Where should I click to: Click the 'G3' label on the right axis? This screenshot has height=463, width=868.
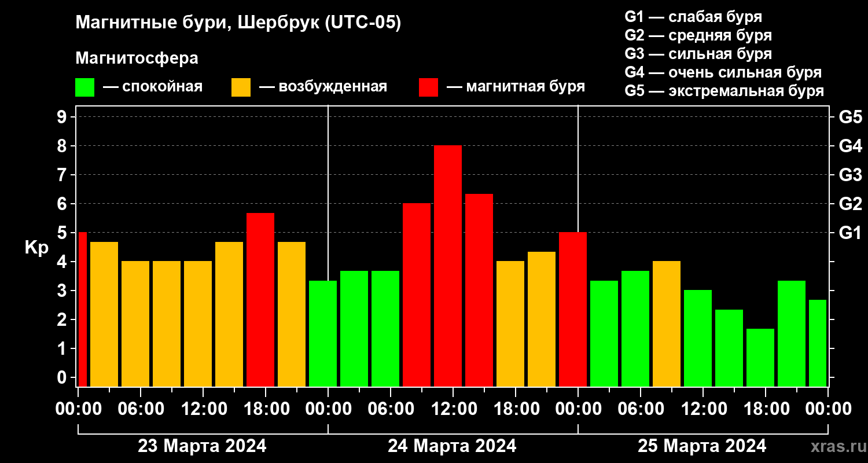pyautogui.click(x=850, y=175)
